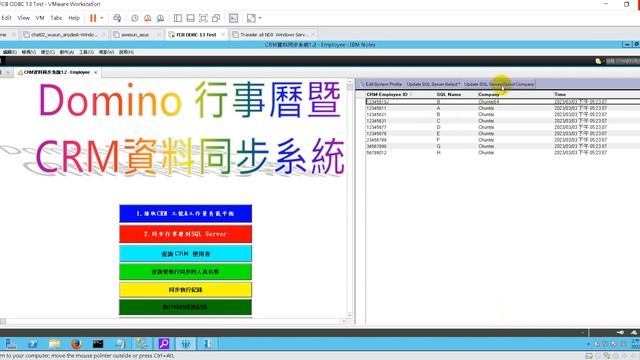Image resolution: width=640 pixels, height=360 pixels.
Task: Toggle the thumbnail bar icon in VMware toolbar
Action: point(190,18)
